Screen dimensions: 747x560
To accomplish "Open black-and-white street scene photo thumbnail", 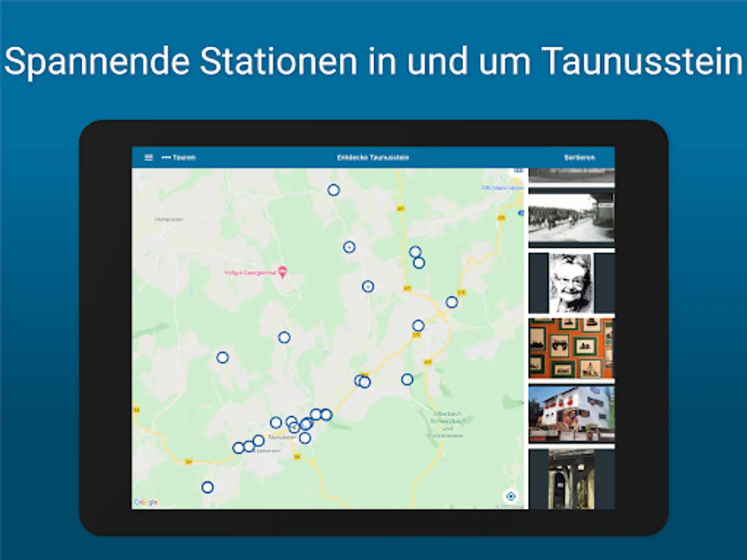I will 571,217.
